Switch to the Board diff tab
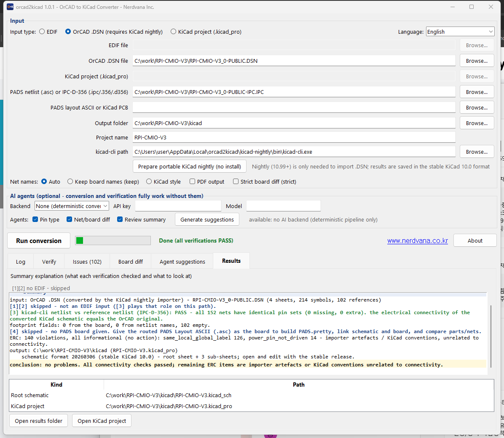 click(x=131, y=262)
